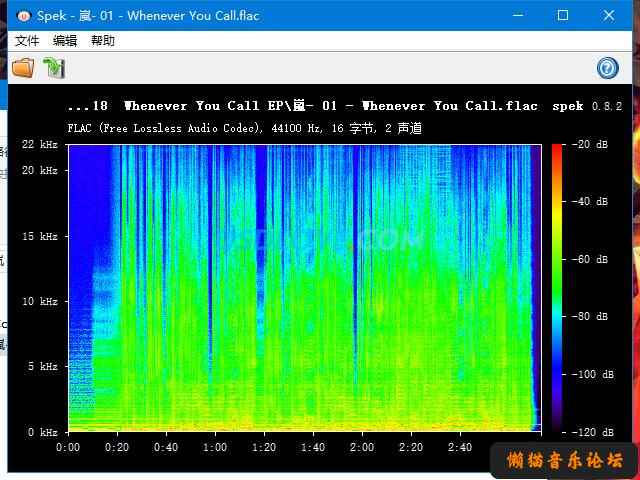Image resolution: width=640 pixels, height=480 pixels.
Task: Close the Spek window
Action: pyautogui.click(x=609, y=15)
